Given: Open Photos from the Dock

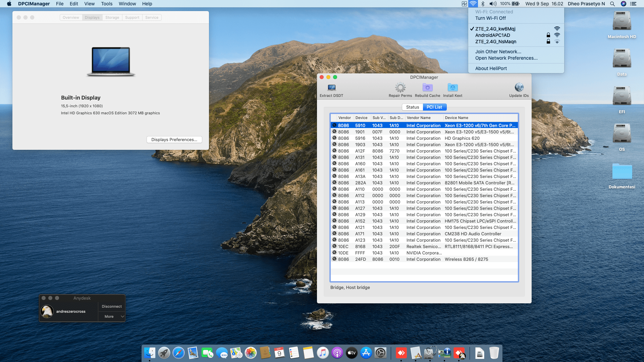Looking at the screenshot, I should click(251, 353).
